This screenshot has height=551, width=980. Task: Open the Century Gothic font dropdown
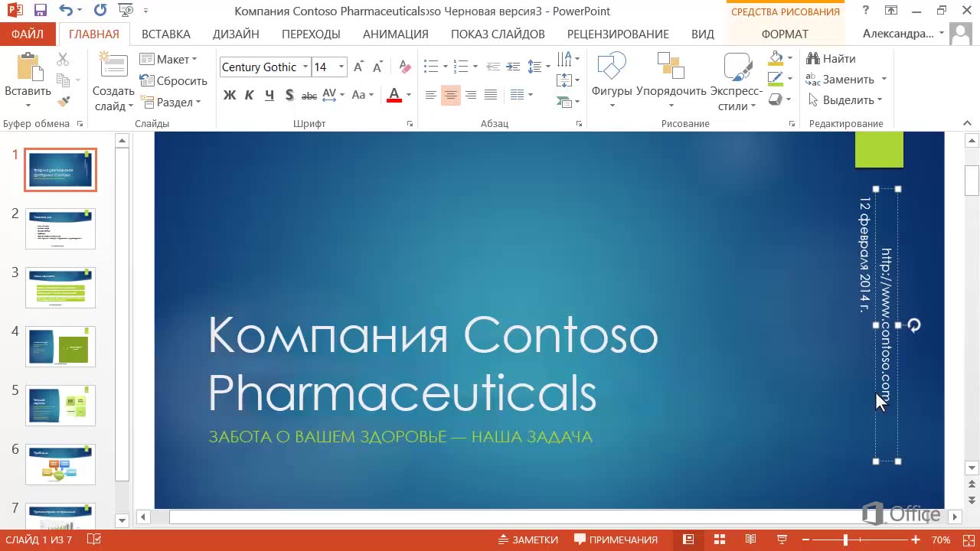pyautogui.click(x=305, y=67)
